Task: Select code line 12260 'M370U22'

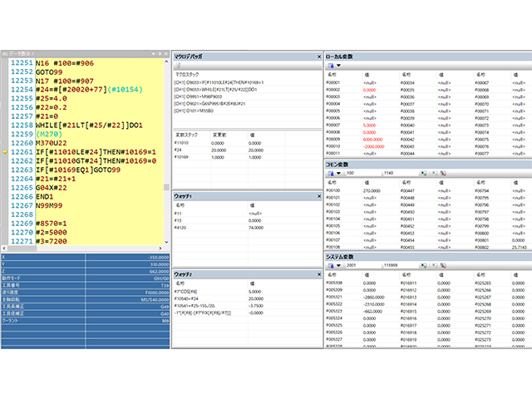Action: (x=52, y=143)
